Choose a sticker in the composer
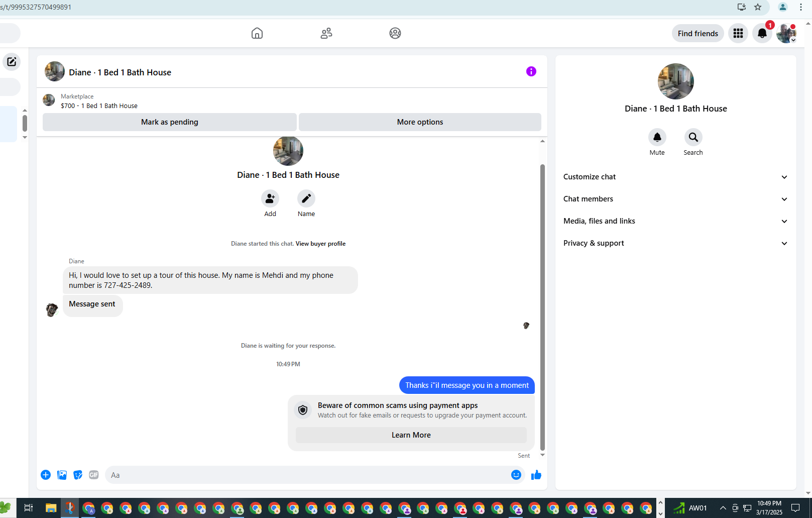The height and width of the screenshot is (518, 812). (78, 475)
